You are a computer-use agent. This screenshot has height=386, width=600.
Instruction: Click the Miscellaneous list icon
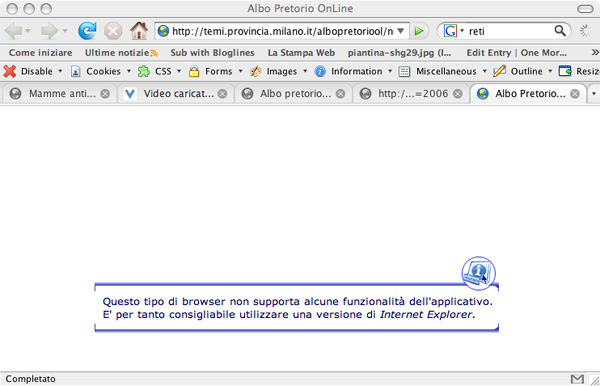404,72
